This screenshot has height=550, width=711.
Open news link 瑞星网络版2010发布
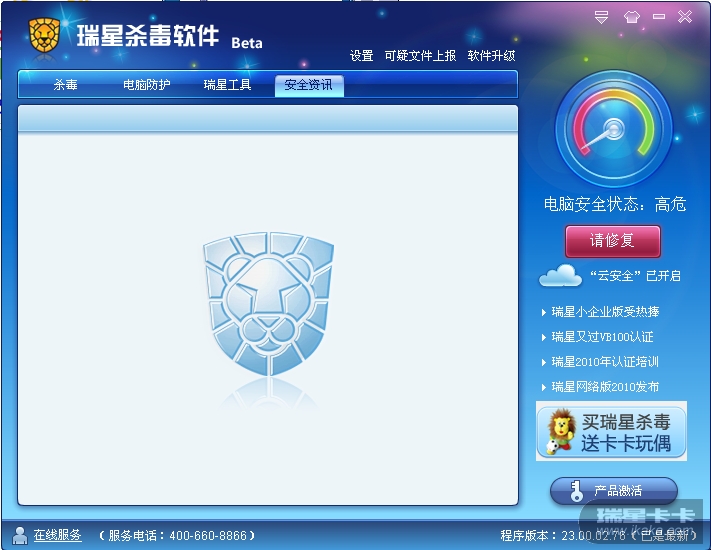[x=605, y=387]
